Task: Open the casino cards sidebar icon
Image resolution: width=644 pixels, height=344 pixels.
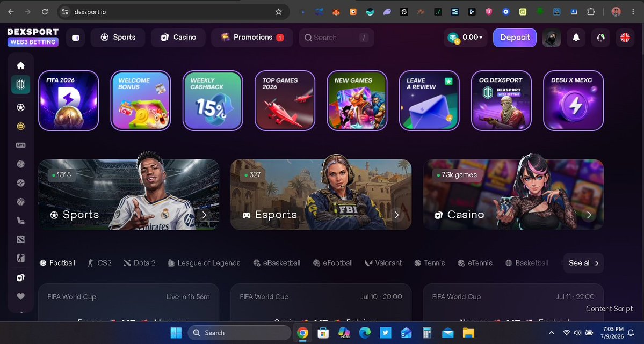Action: pos(20,278)
